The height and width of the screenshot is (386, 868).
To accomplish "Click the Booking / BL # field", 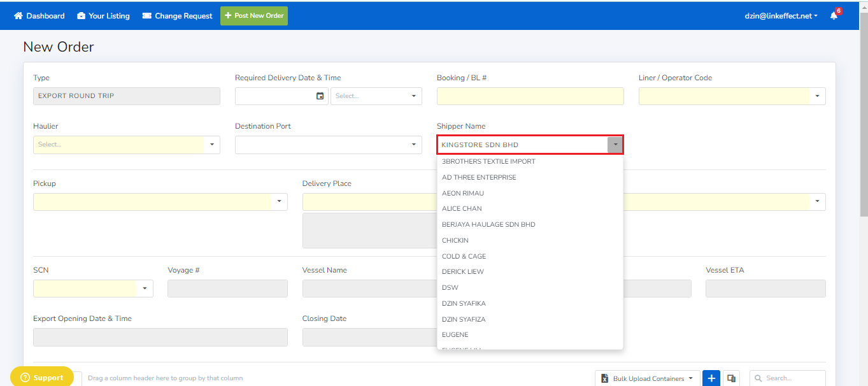I will coord(530,96).
